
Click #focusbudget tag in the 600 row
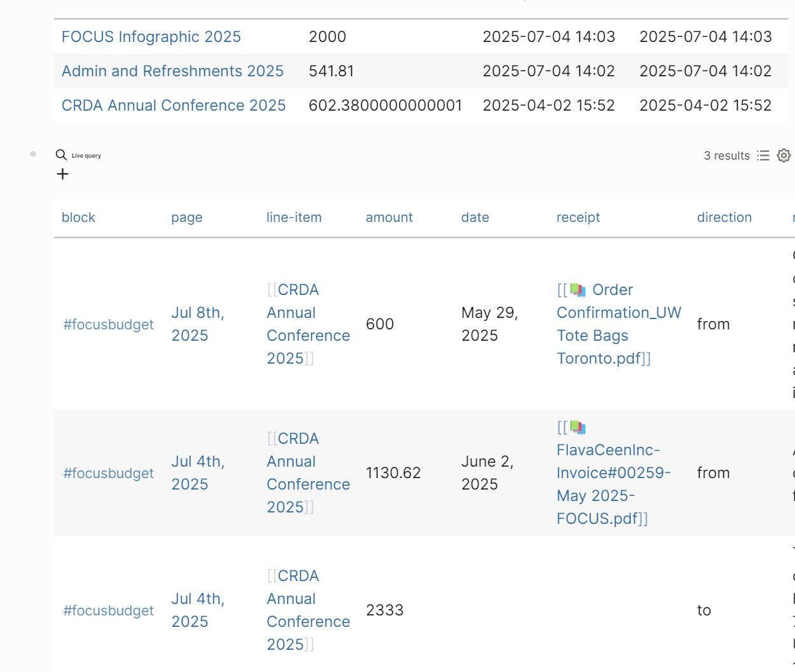pos(108,325)
